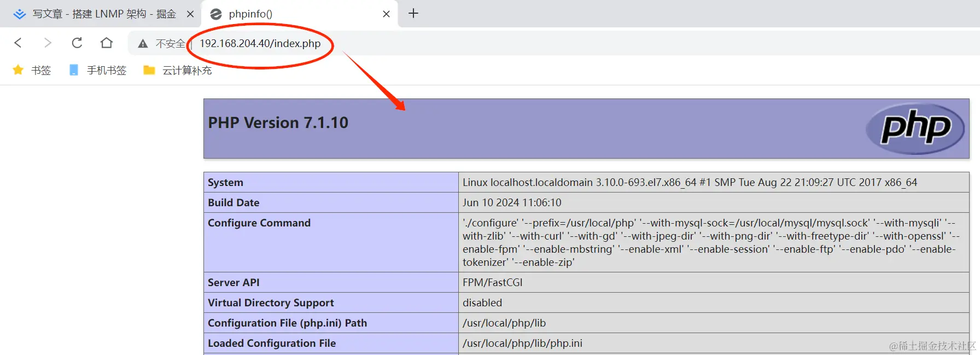Screen dimensions: 980x355
Task: Open the 云计算补充 bookmark folder
Action: (177, 70)
